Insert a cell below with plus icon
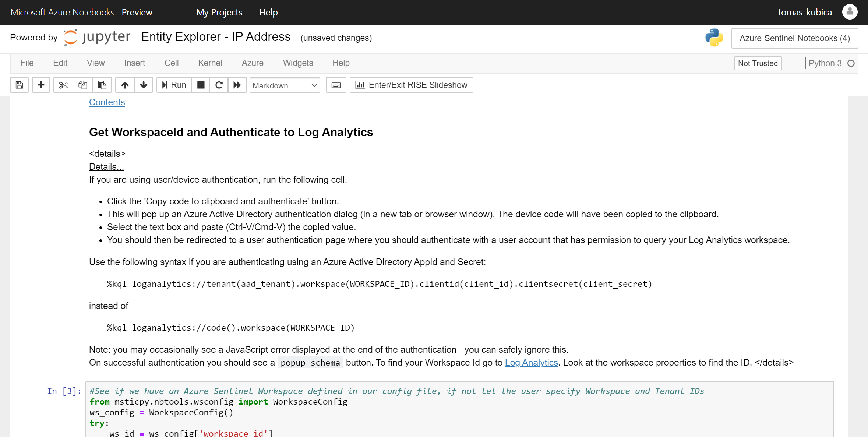 [41, 85]
